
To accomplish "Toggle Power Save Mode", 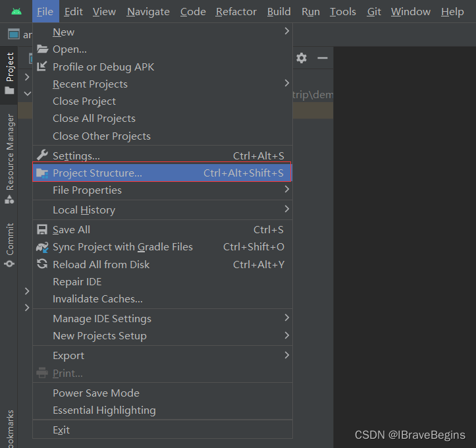I will pyautogui.click(x=163, y=393).
